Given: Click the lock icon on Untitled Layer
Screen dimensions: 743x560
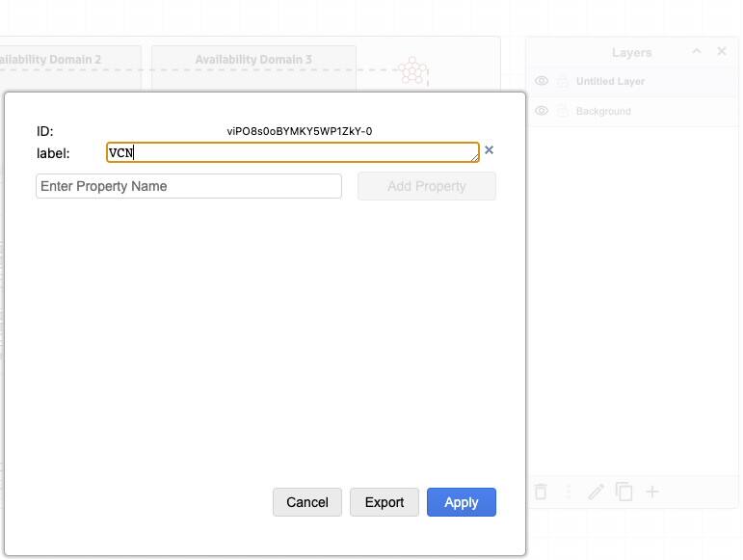Looking at the screenshot, I should tap(563, 82).
